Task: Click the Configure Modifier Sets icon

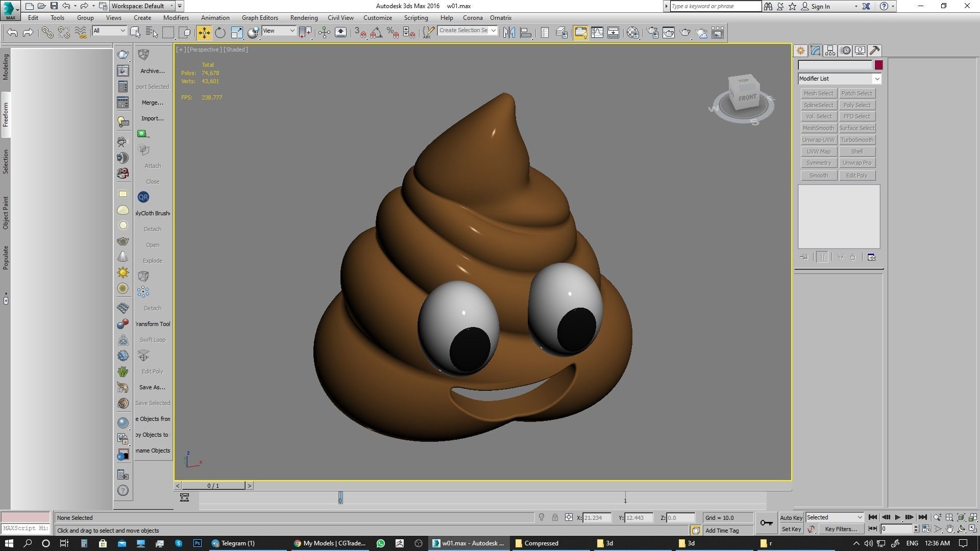Action: tap(871, 257)
